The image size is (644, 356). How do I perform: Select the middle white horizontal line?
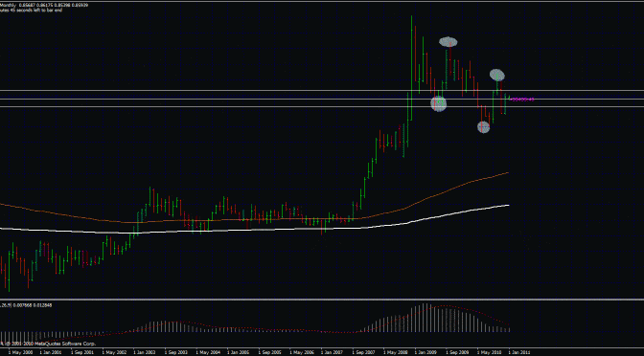pos(322,99)
